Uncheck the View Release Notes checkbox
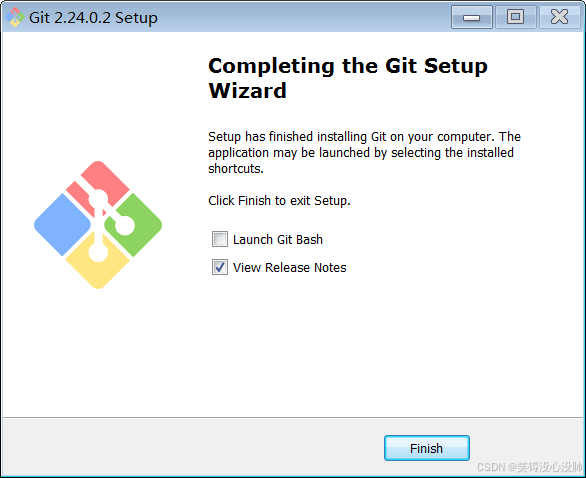 220,267
